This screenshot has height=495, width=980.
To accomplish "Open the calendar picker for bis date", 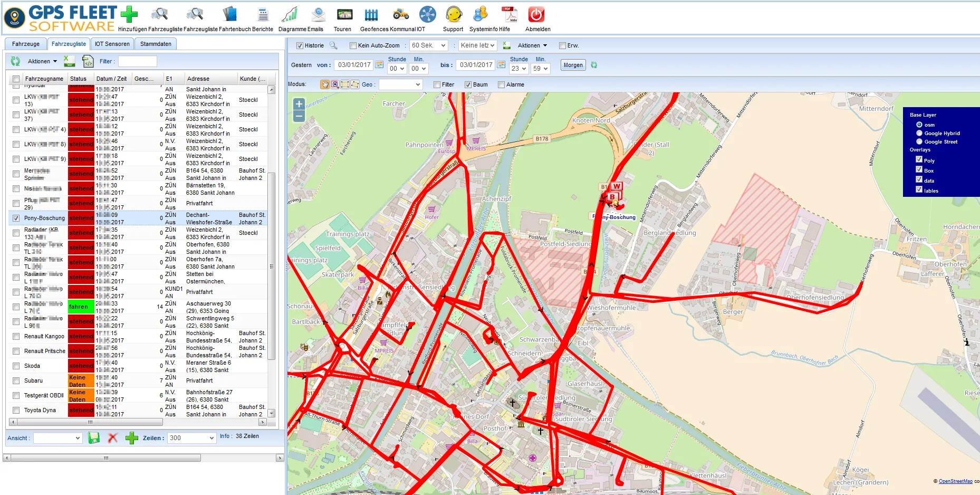I will click(x=501, y=65).
